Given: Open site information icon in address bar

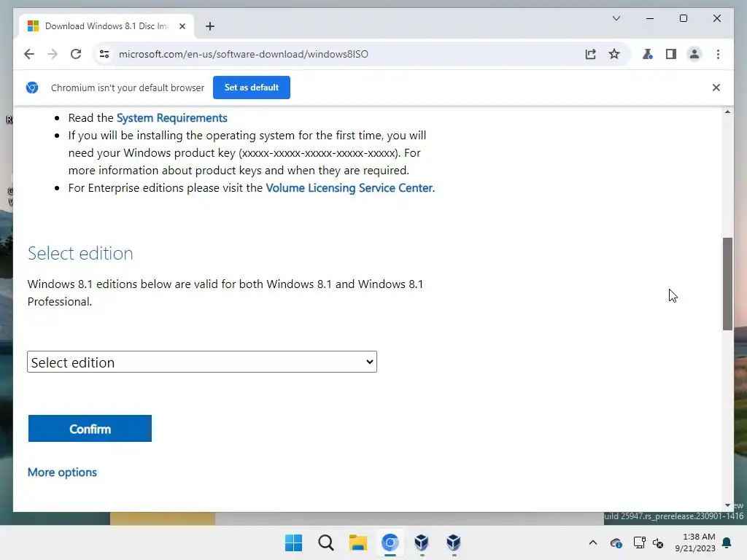Looking at the screenshot, I should 104,54.
